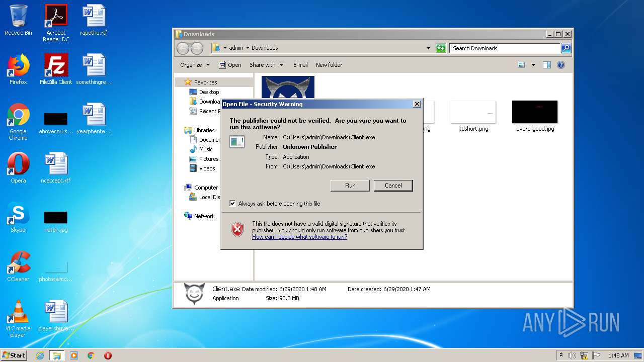Click the Windows Explorer taskbar icon
Screen dimensions: 644x362
click(x=56, y=355)
